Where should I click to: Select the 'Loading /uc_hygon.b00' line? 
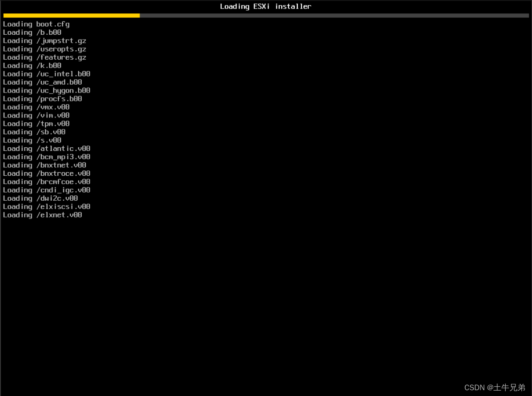point(47,91)
